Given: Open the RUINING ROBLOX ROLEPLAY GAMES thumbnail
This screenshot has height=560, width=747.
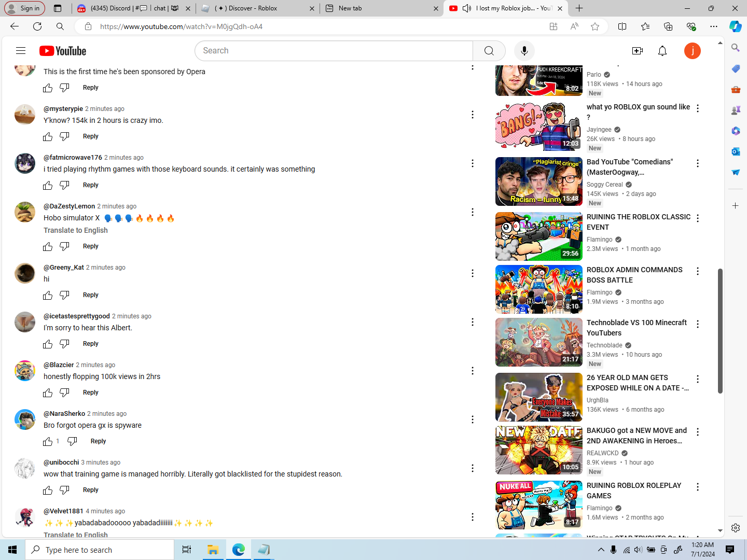Looking at the screenshot, I should [539, 505].
